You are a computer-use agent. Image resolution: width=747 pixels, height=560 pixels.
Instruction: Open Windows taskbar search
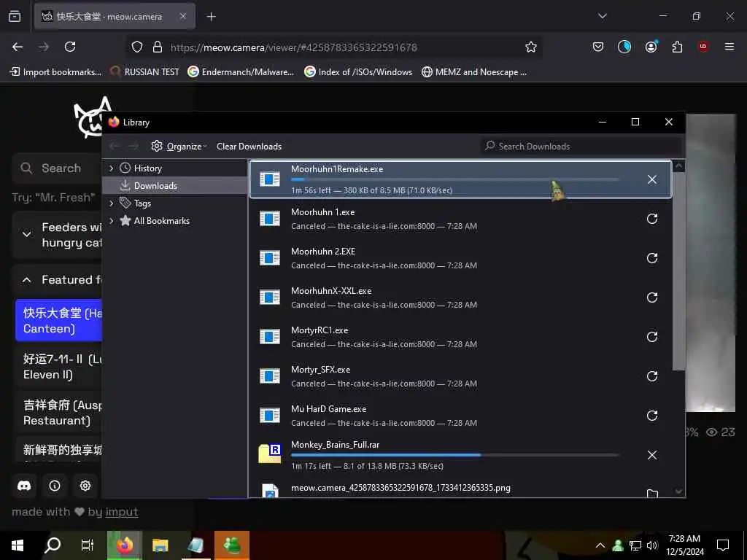click(x=53, y=545)
